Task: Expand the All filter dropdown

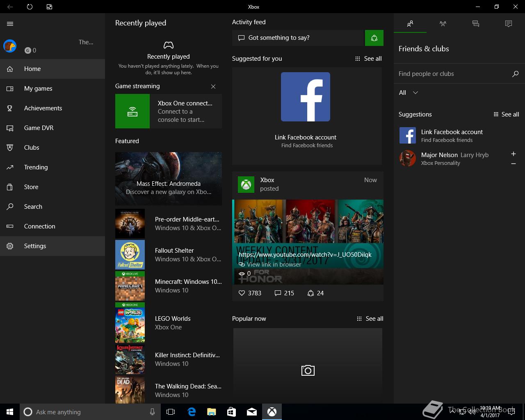Action: click(x=409, y=93)
